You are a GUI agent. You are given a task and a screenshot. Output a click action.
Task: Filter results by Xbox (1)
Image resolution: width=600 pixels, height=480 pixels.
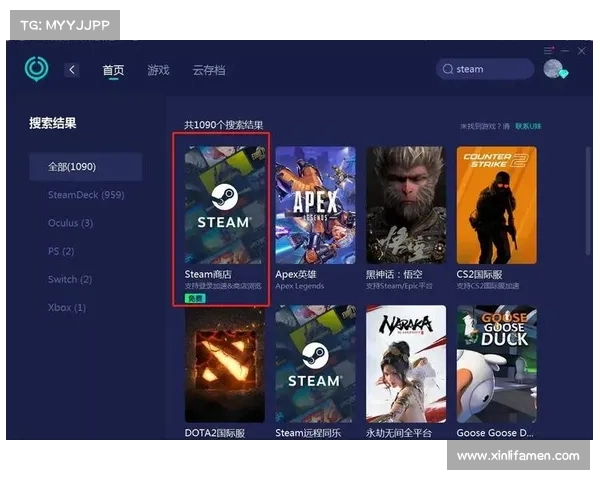67,307
